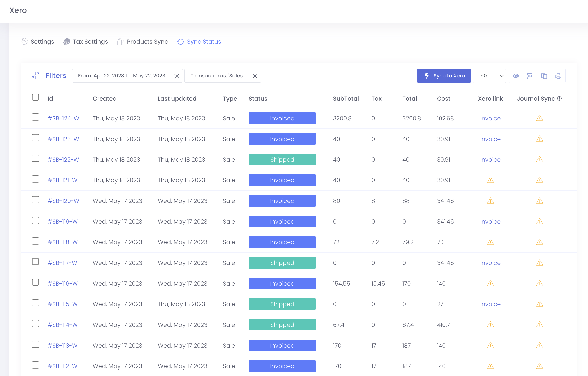The image size is (588, 376).
Task: Check the row #SB-117-W
Action: tap(36, 261)
